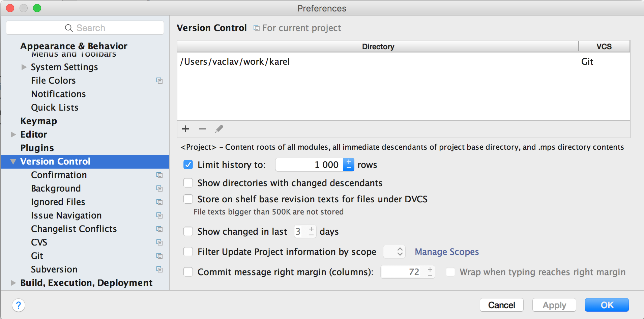Click the Manage Scopes link
644x319 pixels.
[447, 252]
